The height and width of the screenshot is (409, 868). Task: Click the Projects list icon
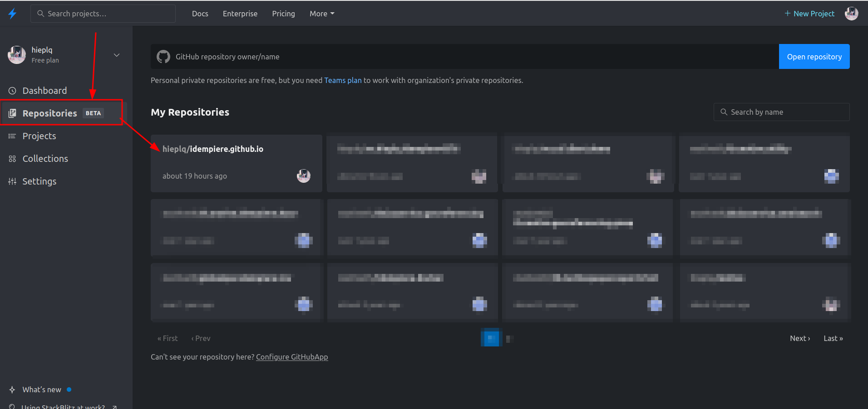point(12,136)
